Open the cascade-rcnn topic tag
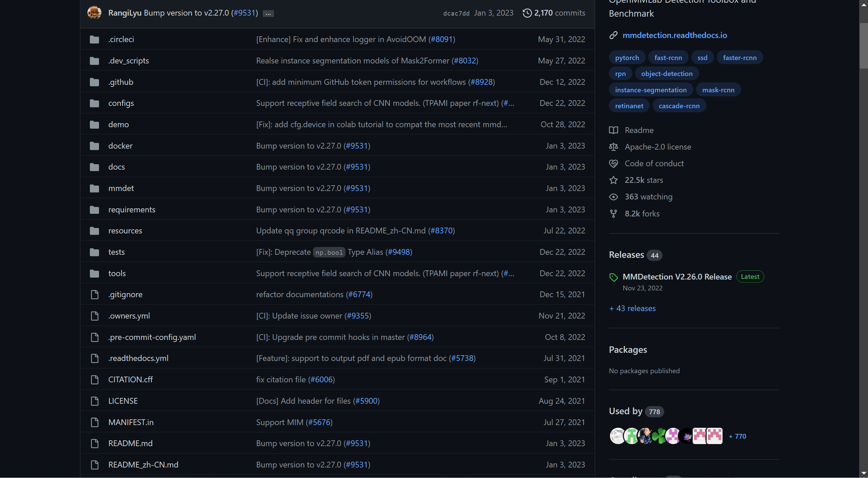868x478 pixels. tap(679, 106)
